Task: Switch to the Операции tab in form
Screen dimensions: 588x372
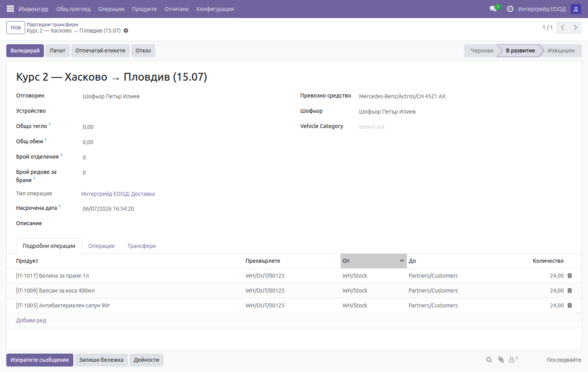Action: [101, 246]
